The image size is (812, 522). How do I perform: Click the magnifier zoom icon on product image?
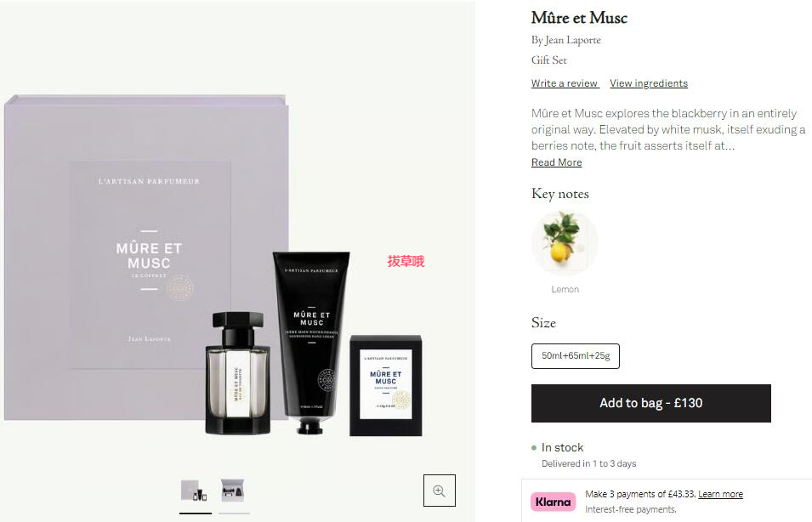[x=439, y=491]
